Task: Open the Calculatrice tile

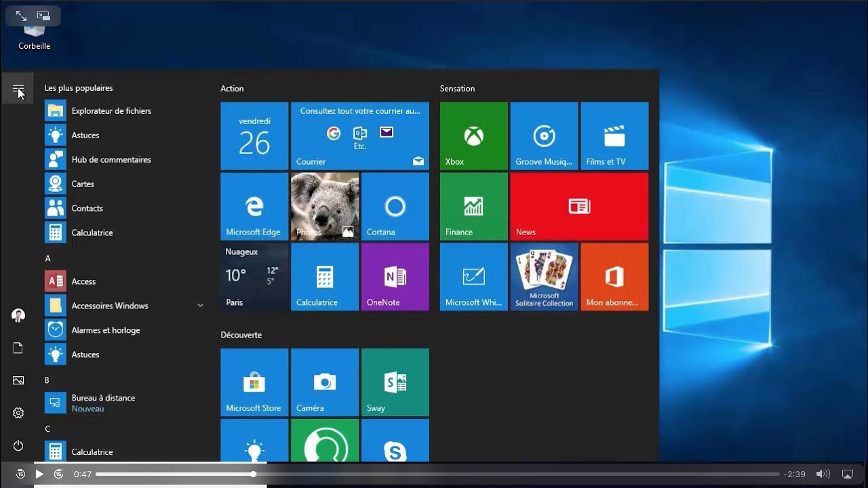Action: tap(325, 277)
